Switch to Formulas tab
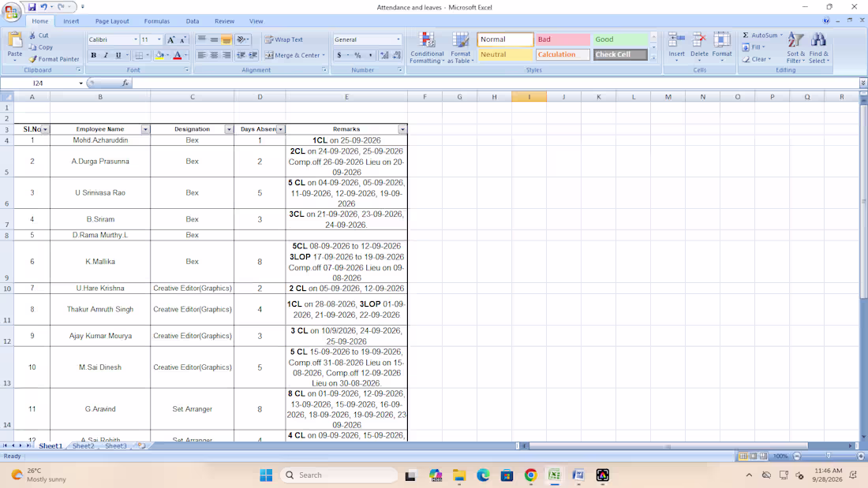 coord(157,21)
